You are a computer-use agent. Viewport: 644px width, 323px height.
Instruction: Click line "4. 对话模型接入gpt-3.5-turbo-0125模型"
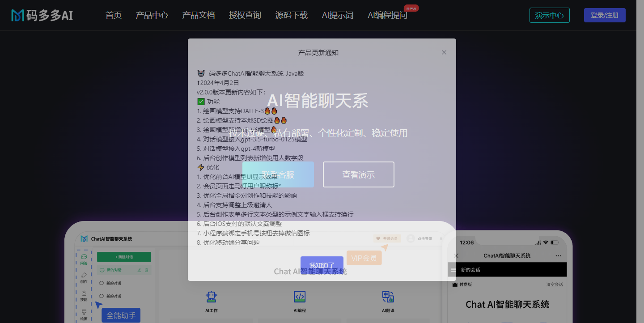[x=252, y=139]
